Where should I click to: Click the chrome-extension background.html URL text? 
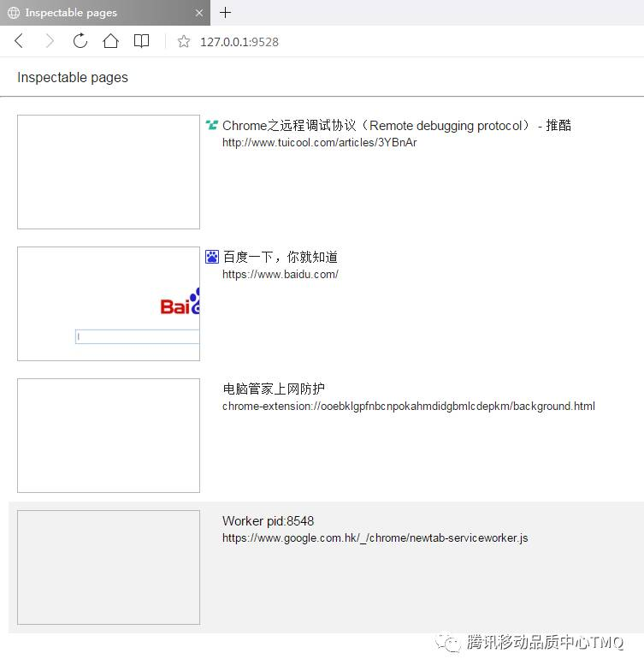409,406
